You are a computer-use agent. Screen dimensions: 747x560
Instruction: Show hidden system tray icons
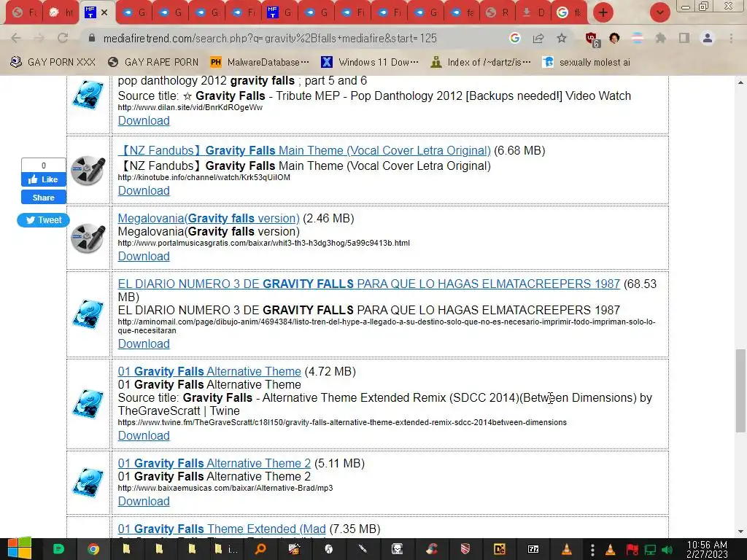pyautogui.click(x=592, y=550)
